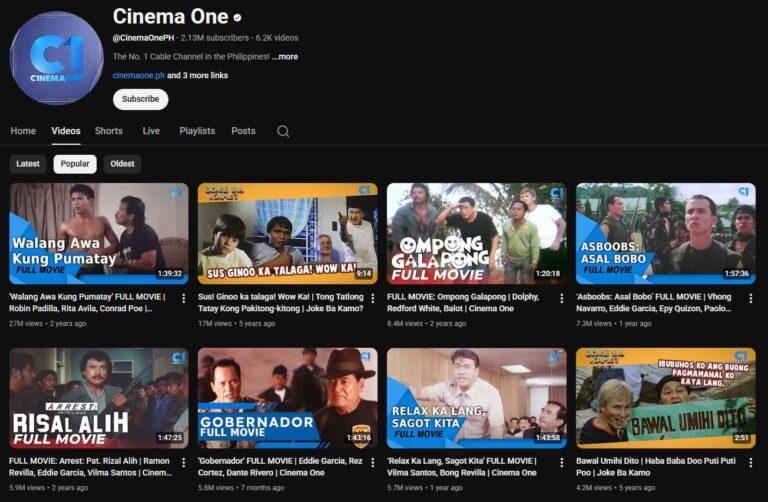Screen dimensions: 768x502
Task: Open title ''Asboobs: Asal Bobo' FULL MOVIE'
Action: pos(654,303)
